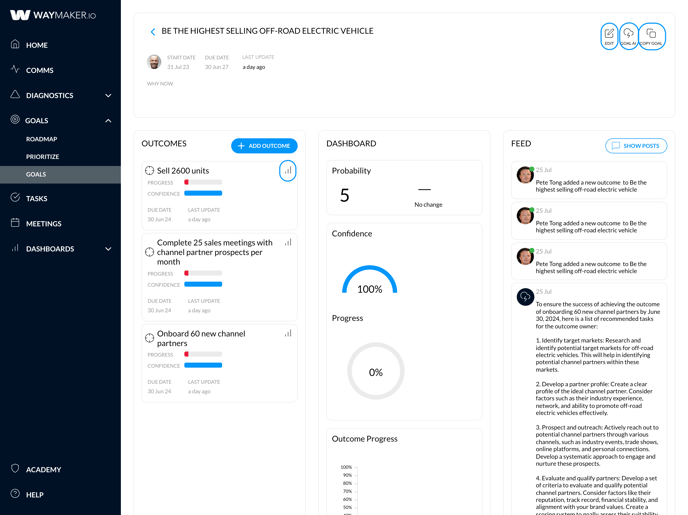This screenshot has height=515, width=688.
Task: Click the Comms pulse icon
Action: coord(15,69)
